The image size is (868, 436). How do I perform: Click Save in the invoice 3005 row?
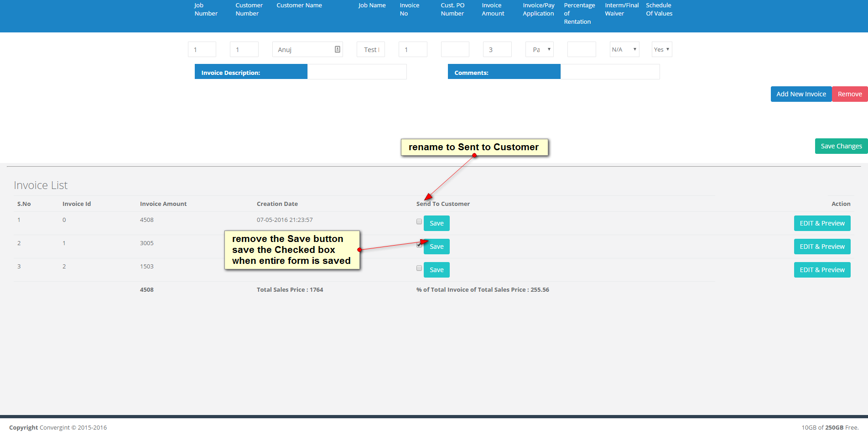tap(437, 247)
